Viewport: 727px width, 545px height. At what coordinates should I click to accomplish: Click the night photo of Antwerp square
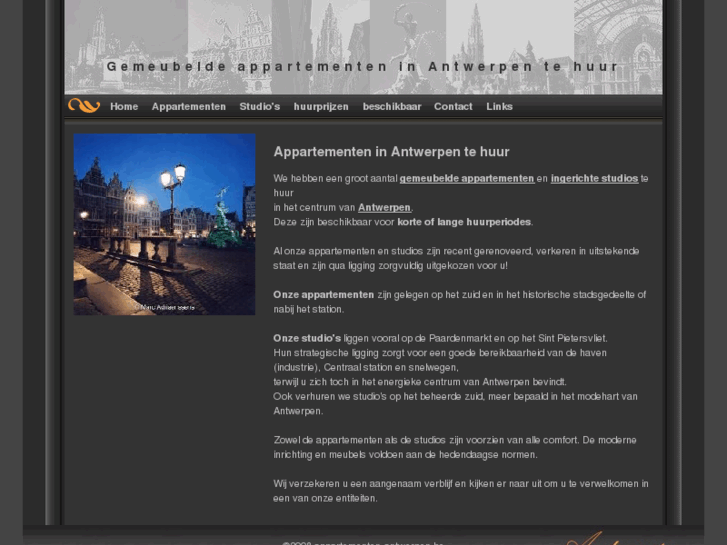click(x=164, y=220)
